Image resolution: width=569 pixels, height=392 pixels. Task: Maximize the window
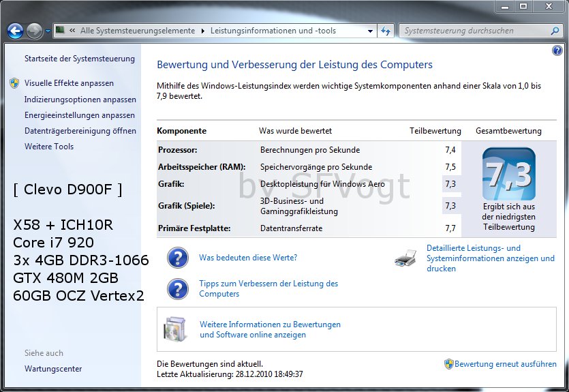[x=523, y=6]
